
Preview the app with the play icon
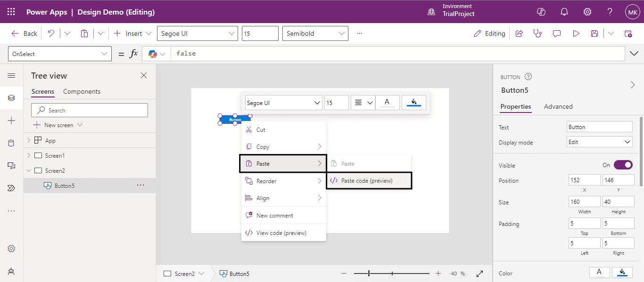576,33
